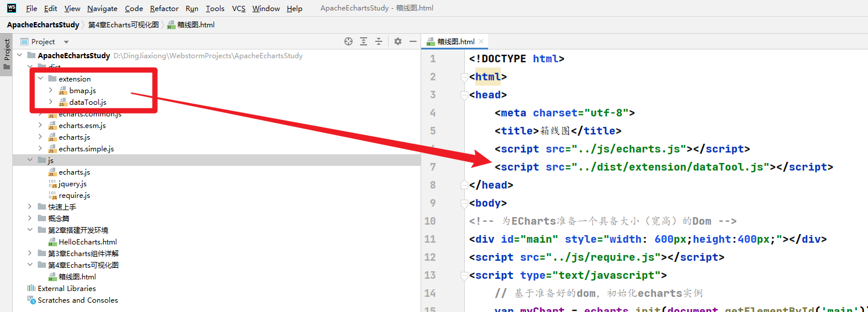Open the Code menu
This screenshot has width=868, height=312.
[x=134, y=8]
